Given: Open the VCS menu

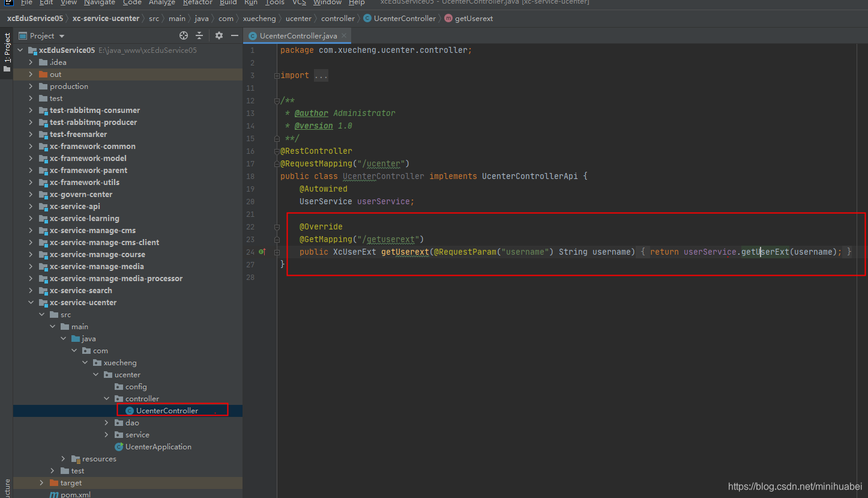Looking at the screenshot, I should pyautogui.click(x=299, y=2).
